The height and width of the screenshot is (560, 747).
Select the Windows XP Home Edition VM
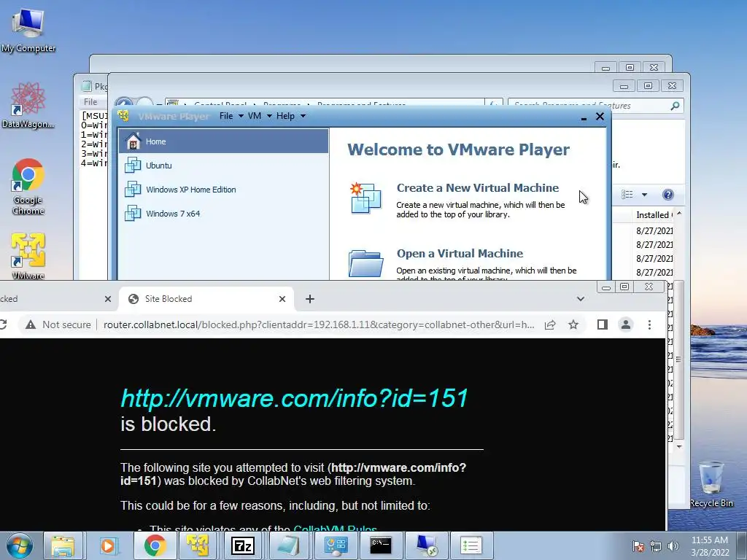pyautogui.click(x=223, y=190)
